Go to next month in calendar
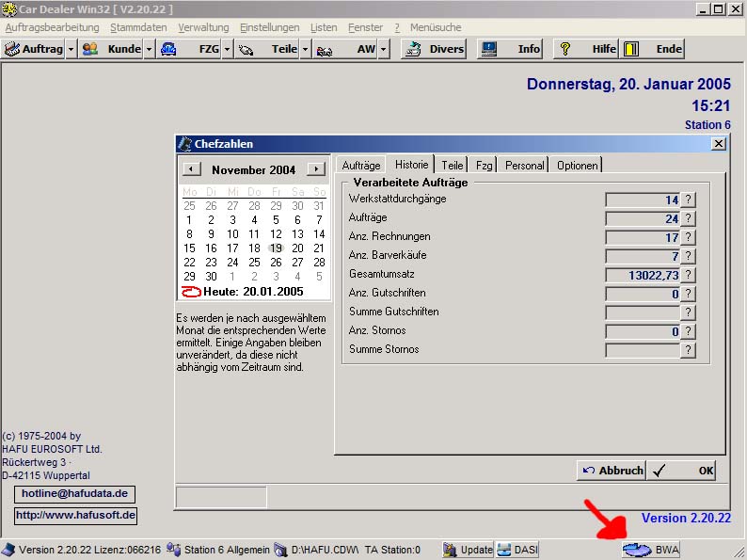The width and height of the screenshot is (747, 560). pyautogui.click(x=316, y=169)
